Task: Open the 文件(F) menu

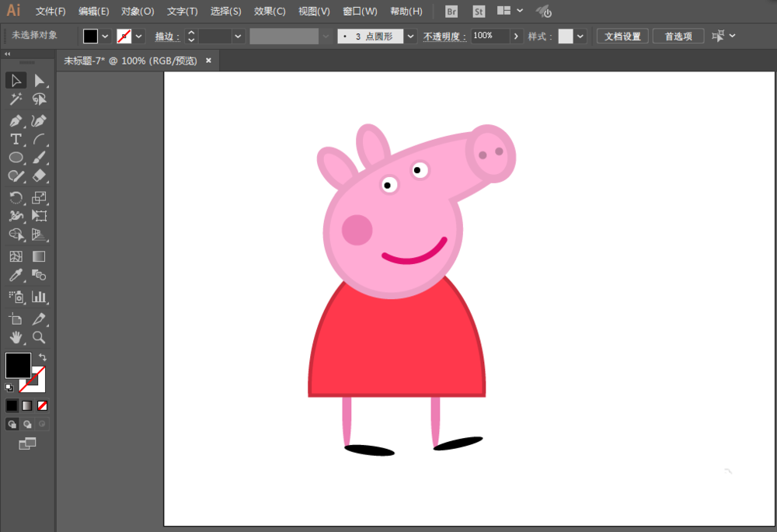Action: 51,11
